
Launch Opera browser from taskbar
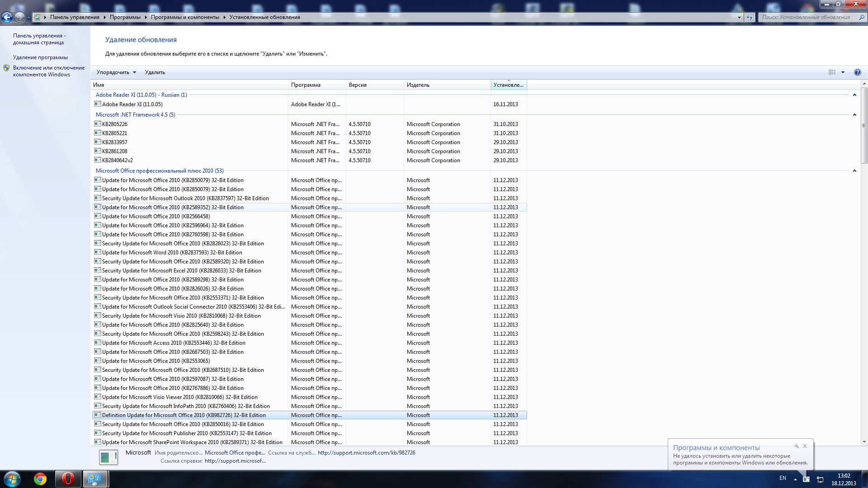pos(68,479)
